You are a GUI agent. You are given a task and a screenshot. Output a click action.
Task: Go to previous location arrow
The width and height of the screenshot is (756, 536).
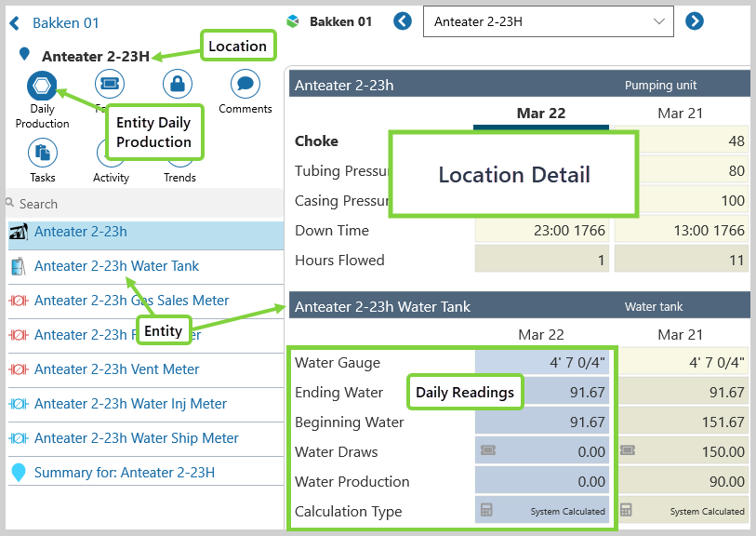pyautogui.click(x=403, y=20)
